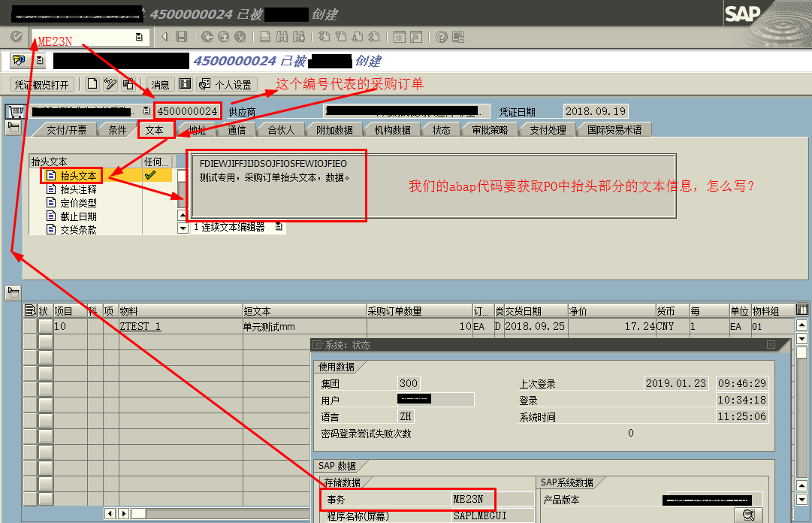812x523 pixels.
Task: Click the Save diskette icon
Action: (x=181, y=37)
